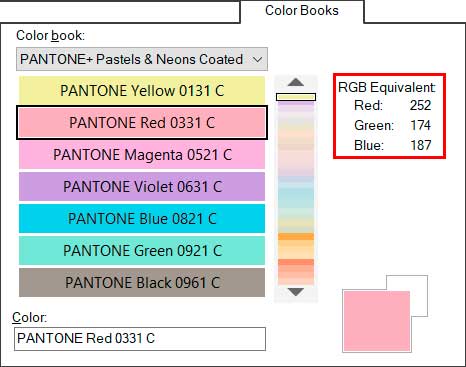Screen dimensions: 466x367
Task: Pick PANTONE Violet 0631 C swatch
Action: point(142,186)
